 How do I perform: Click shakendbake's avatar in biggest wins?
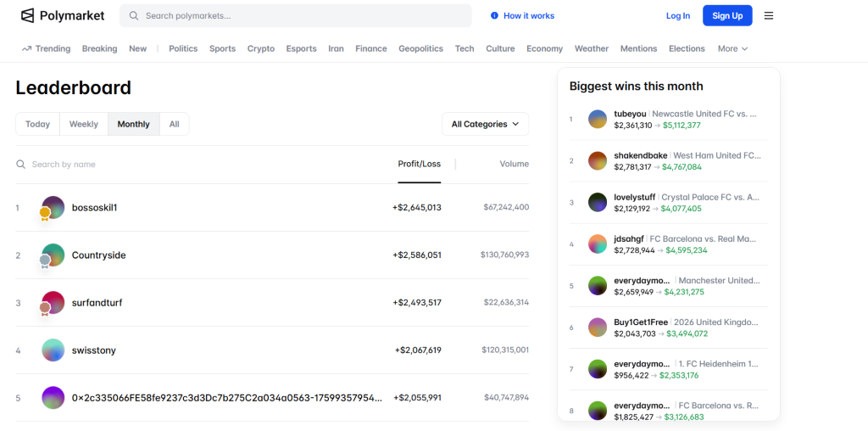coord(598,160)
